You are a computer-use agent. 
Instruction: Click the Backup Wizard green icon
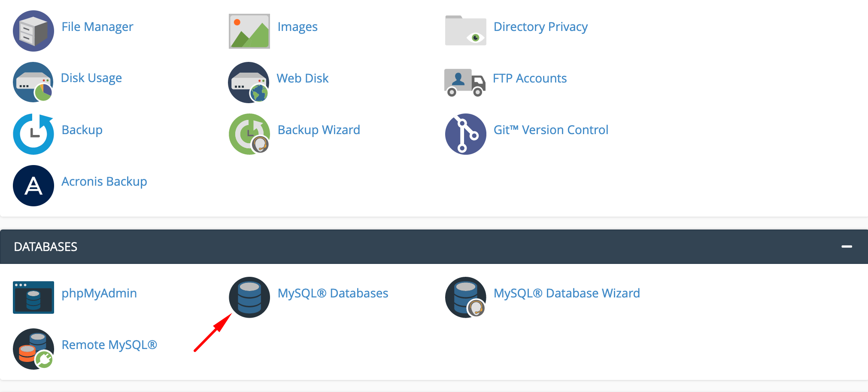(249, 134)
